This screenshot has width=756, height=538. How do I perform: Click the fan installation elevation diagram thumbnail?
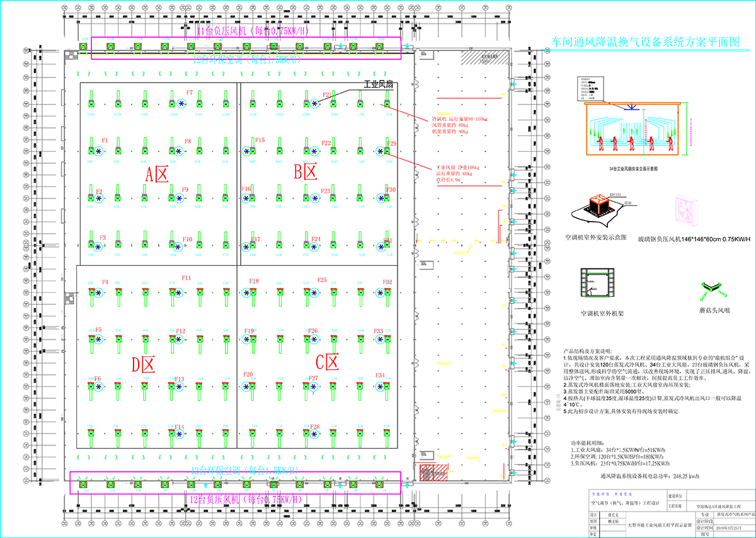click(634, 128)
